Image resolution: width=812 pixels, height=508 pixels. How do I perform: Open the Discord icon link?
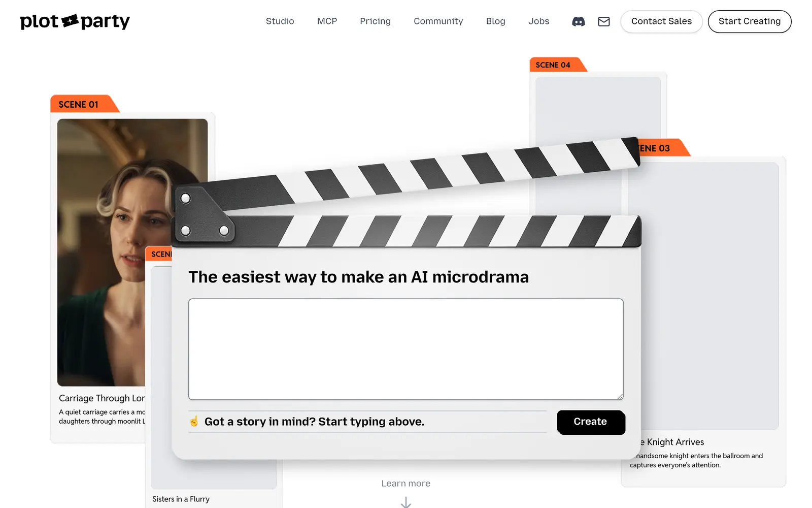coord(578,21)
